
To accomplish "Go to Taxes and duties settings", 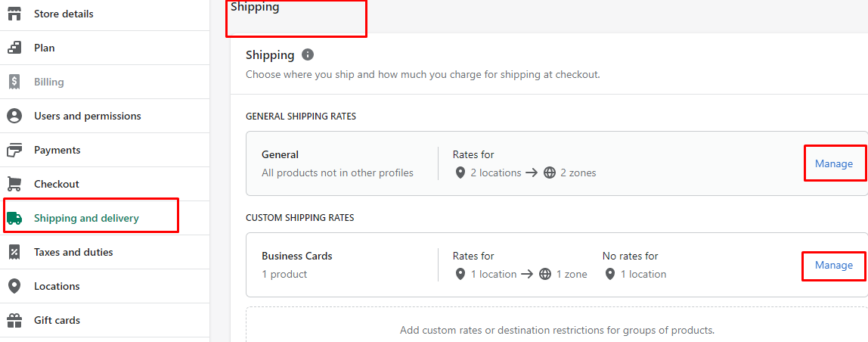I will tap(73, 252).
